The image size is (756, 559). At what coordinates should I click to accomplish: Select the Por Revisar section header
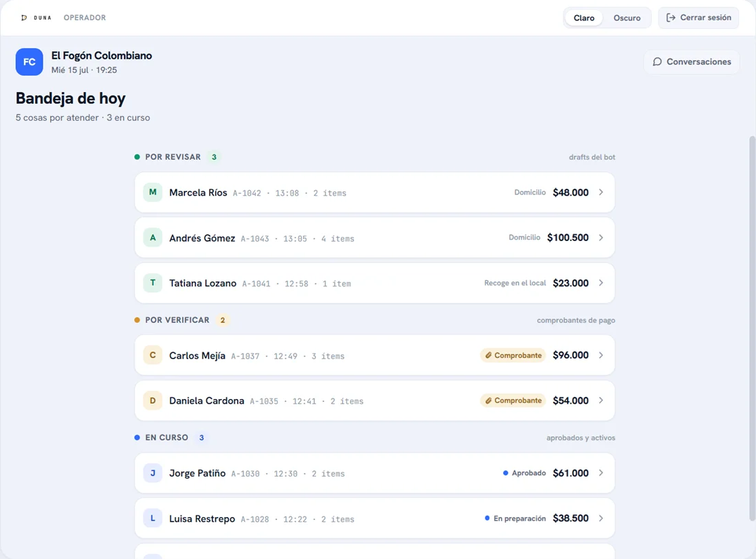click(173, 157)
